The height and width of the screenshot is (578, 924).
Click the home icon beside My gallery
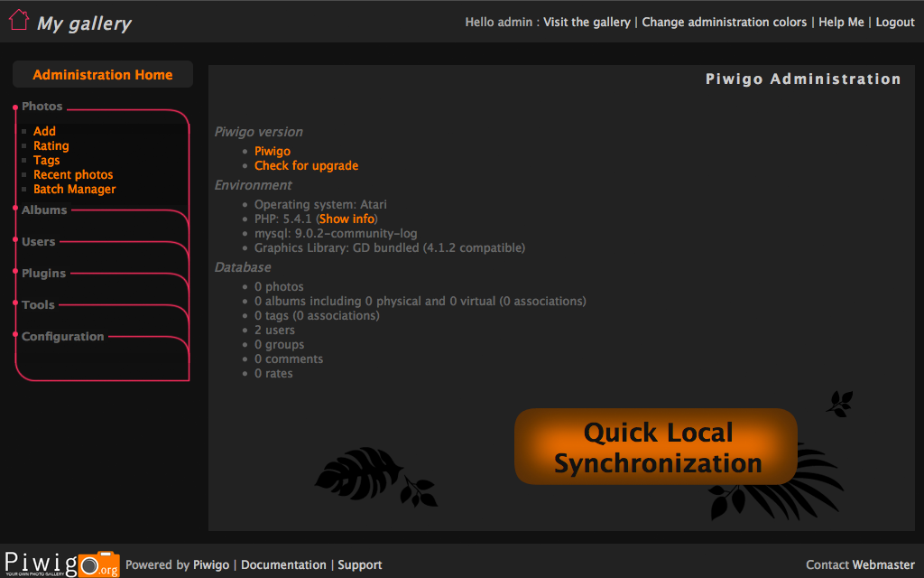[18, 21]
